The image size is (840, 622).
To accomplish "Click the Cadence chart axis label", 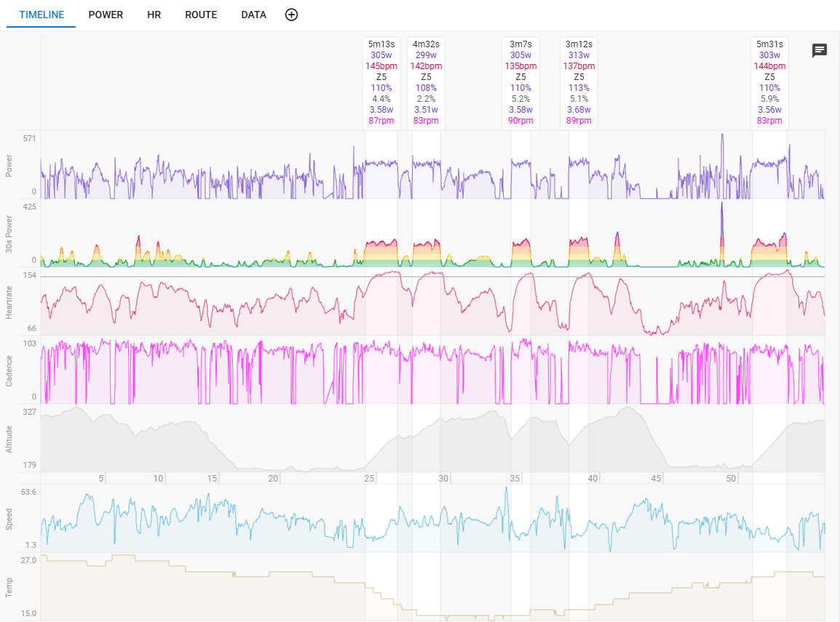I will (x=9, y=370).
